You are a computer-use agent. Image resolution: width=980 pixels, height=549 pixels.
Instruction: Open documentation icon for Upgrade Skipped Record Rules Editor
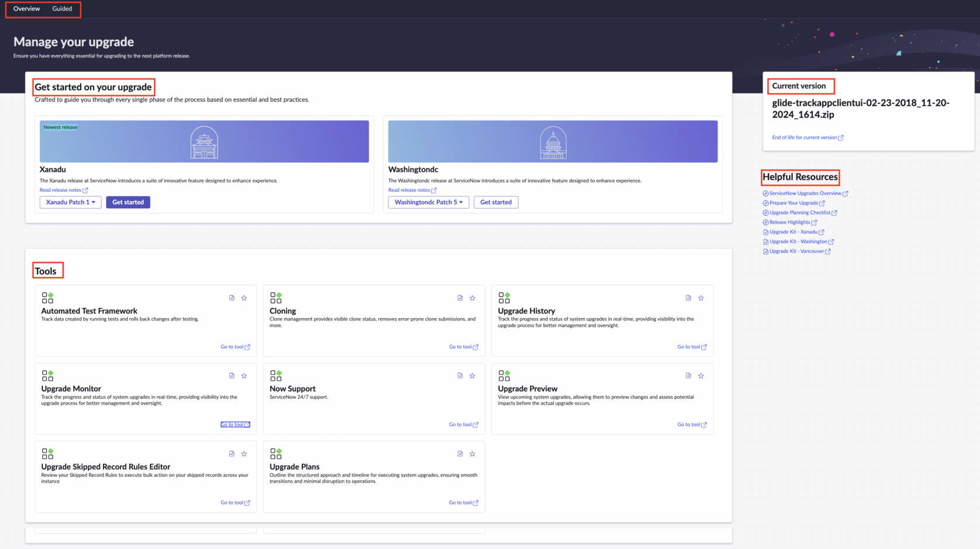tap(232, 454)
